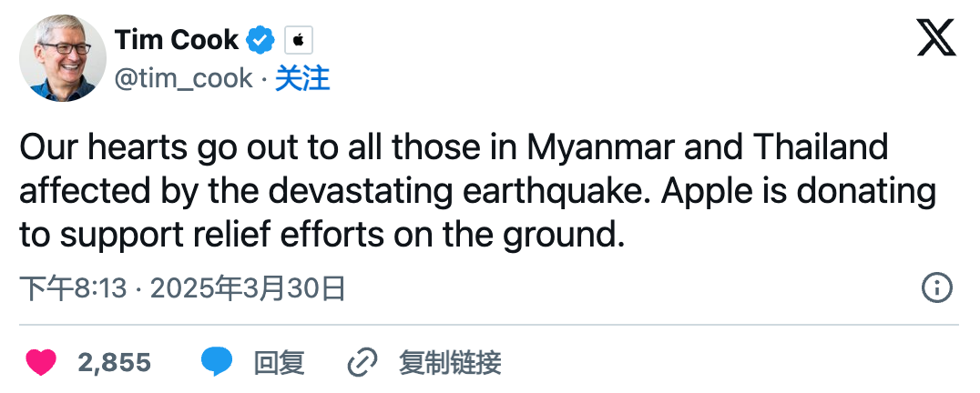980x393 pixels.
Task: Like the tweet with the heart icon
Action: (40, 363)
